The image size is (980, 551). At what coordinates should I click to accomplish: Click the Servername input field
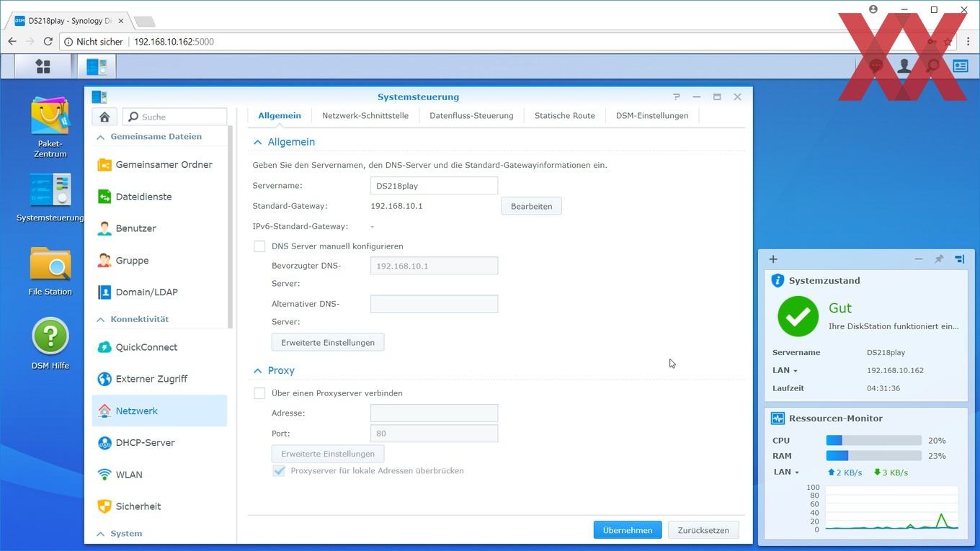pyautogui.click(x=434, y=186)
